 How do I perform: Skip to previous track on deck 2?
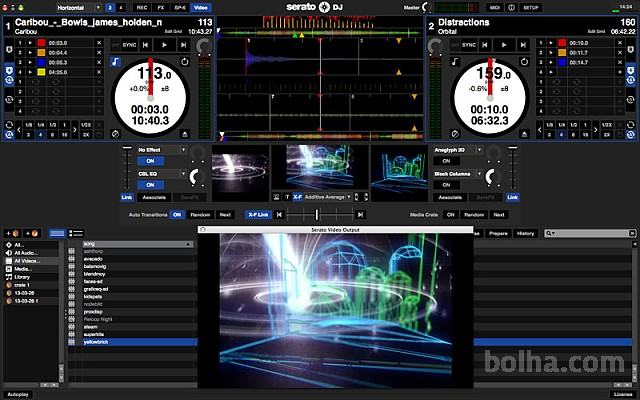[x=485, y=45]
